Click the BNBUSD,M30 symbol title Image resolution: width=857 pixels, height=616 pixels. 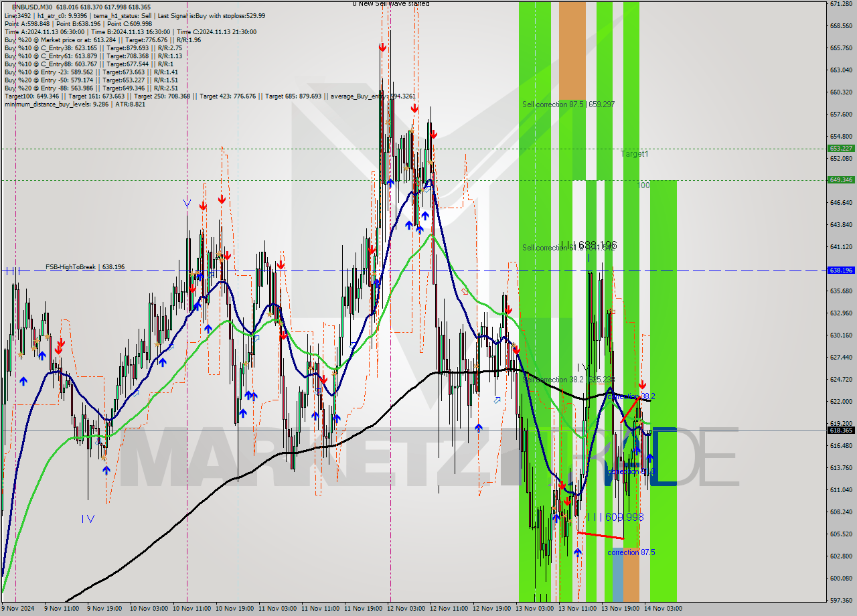[31, 7]
